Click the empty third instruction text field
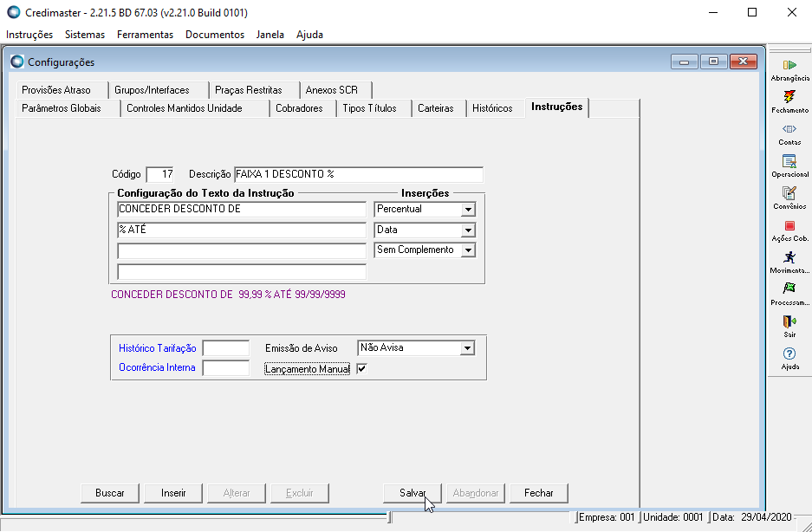Image resolution: width=812 pixels, height=532 pixels. (242, 250)
